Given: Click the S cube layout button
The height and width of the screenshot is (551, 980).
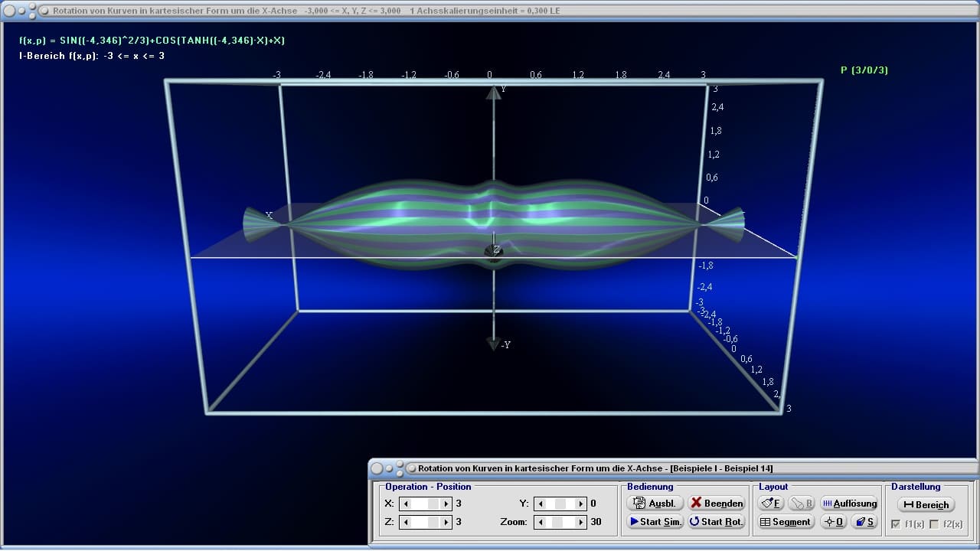Looking at the screenshot, I should coord(864,521).
